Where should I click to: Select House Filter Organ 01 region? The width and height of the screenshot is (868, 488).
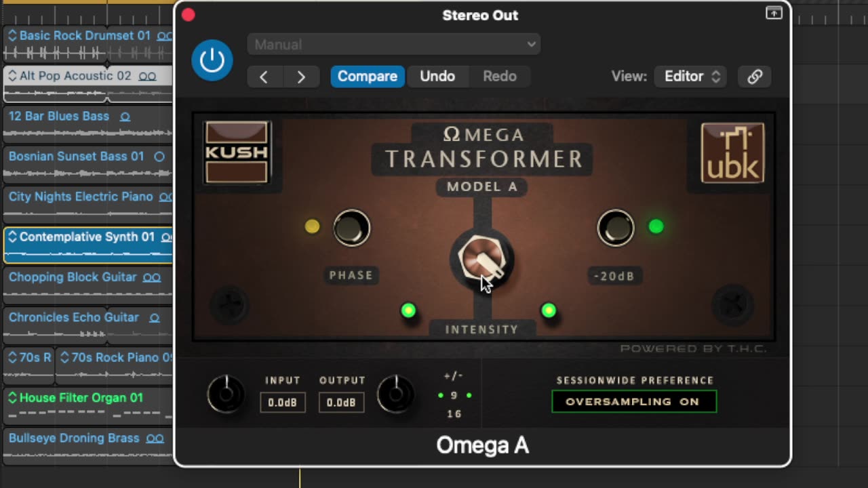88,406
